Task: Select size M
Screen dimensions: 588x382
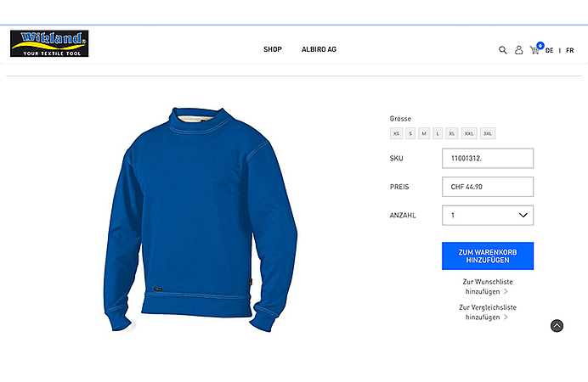Action: pos(424,133)
